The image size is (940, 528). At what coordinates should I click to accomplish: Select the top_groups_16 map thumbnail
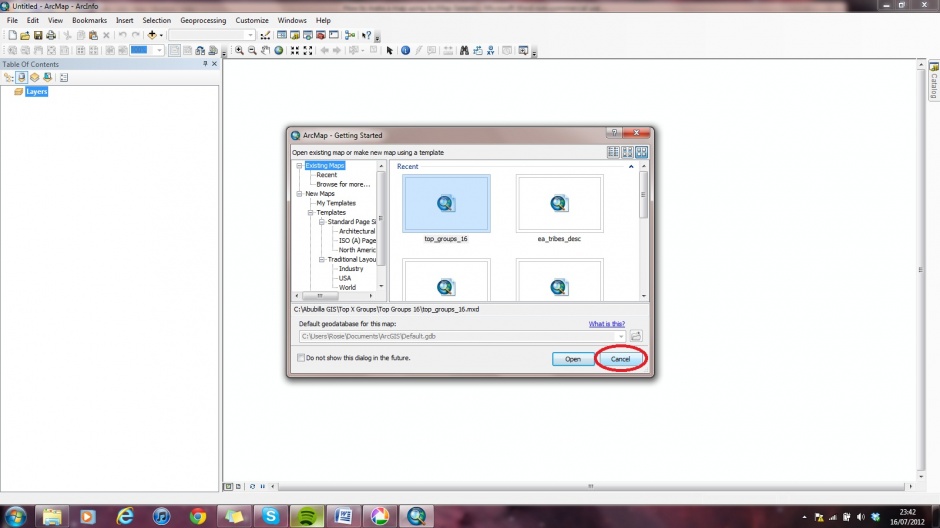coord(446,204)
